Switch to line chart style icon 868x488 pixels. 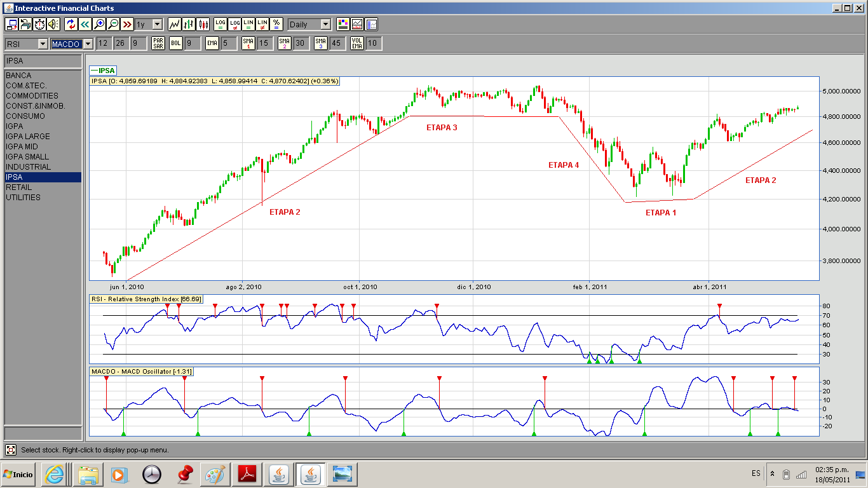(x=175, y=24)
